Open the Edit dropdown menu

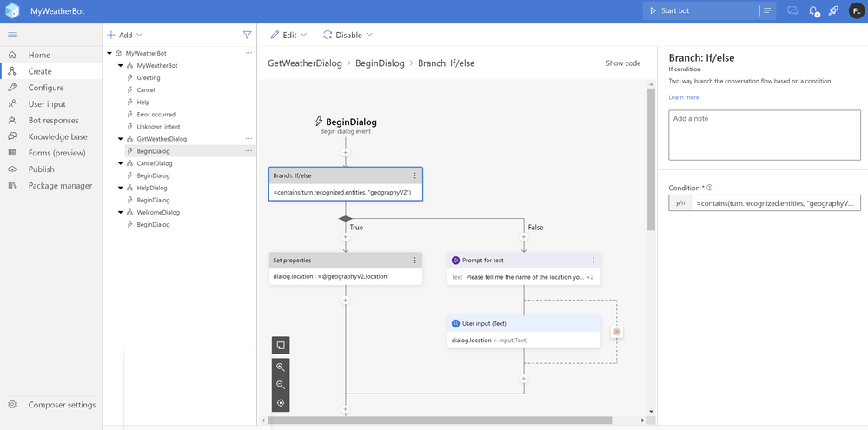(288, 35)
